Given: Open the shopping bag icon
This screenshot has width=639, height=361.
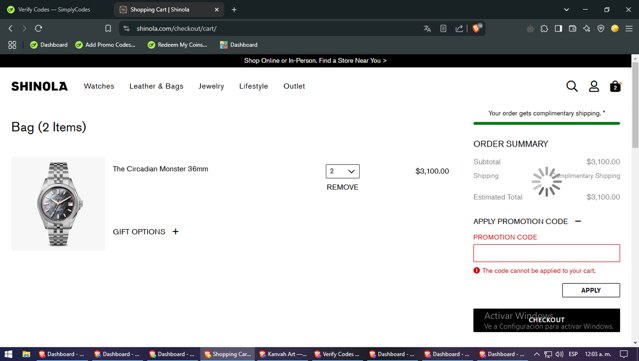Looking at the screenshot, I should pyautogui.click(x=615, y=86).
